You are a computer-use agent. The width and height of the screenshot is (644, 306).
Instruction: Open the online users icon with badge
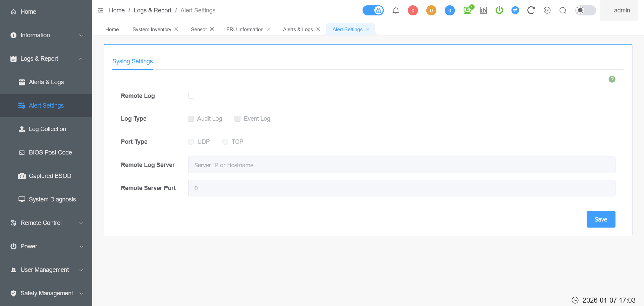468,10
